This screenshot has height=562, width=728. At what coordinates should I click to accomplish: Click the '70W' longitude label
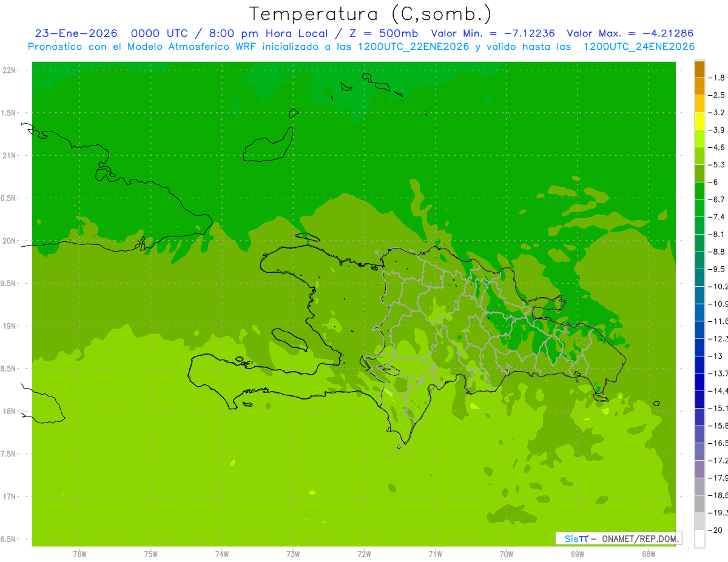pyautogui.click(x=507, y=554)
